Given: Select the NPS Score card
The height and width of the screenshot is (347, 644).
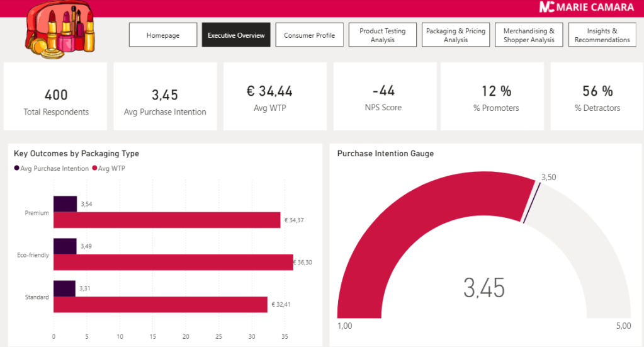Looking at the screenshot, I should point(383,96).
